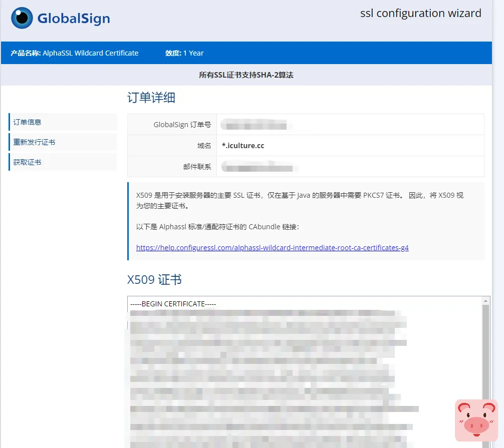
Task: Click the GlobalSign 订单号 label cell
Action: click(172, 125)
